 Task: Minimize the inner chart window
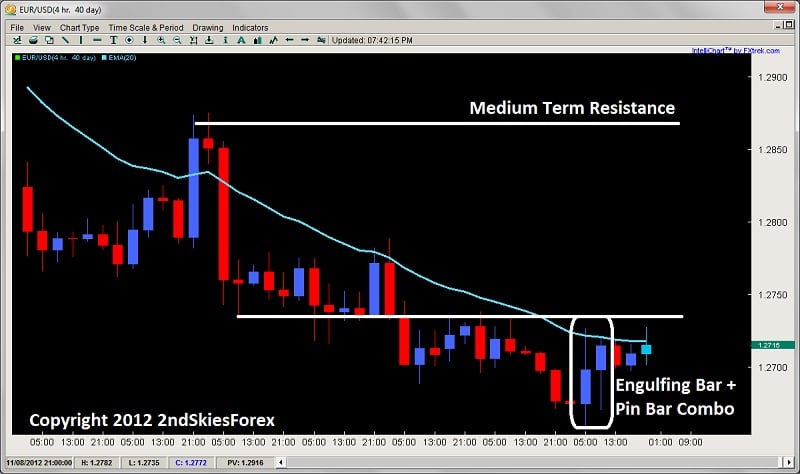(777, 25)
